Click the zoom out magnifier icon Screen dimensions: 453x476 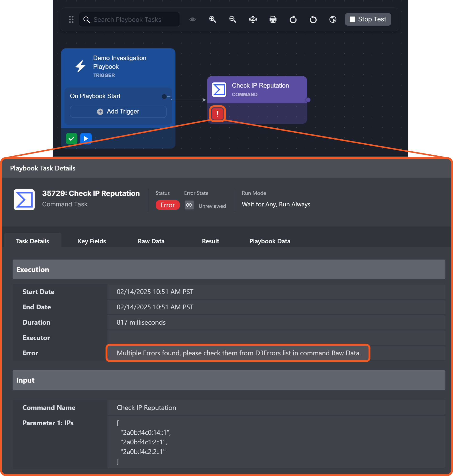[x=233, y=19]
